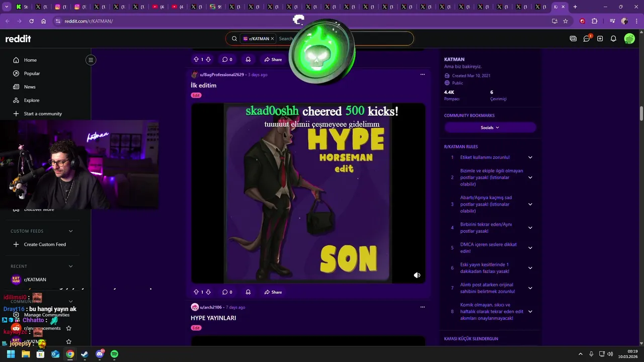Open reddit chat icon
Screen dimensions: 644x362
pos(587,39)
